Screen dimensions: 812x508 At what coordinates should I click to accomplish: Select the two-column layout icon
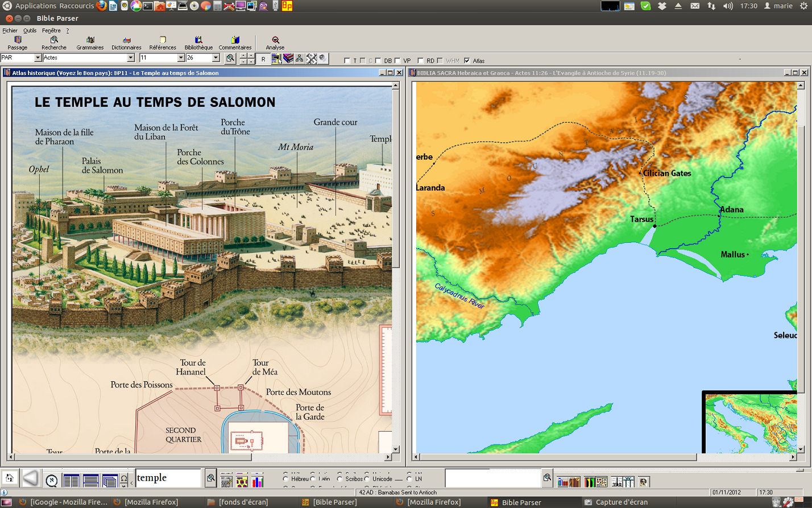[x=72, y=481]
